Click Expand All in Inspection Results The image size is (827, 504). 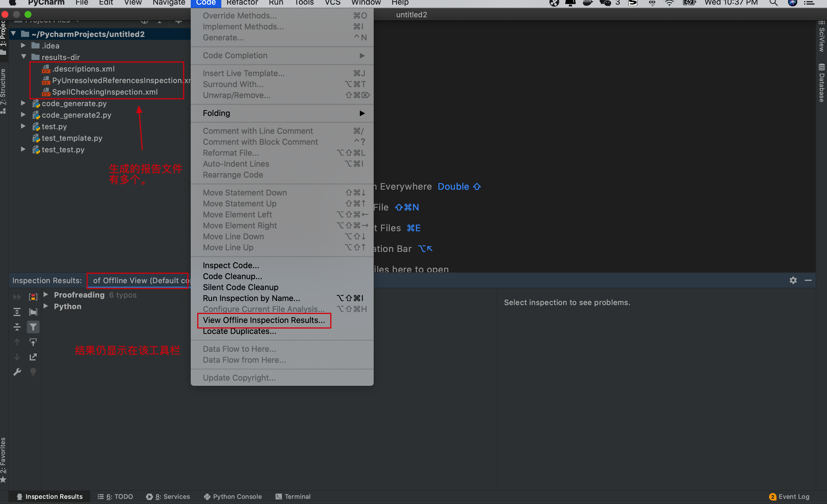[17, 312]
